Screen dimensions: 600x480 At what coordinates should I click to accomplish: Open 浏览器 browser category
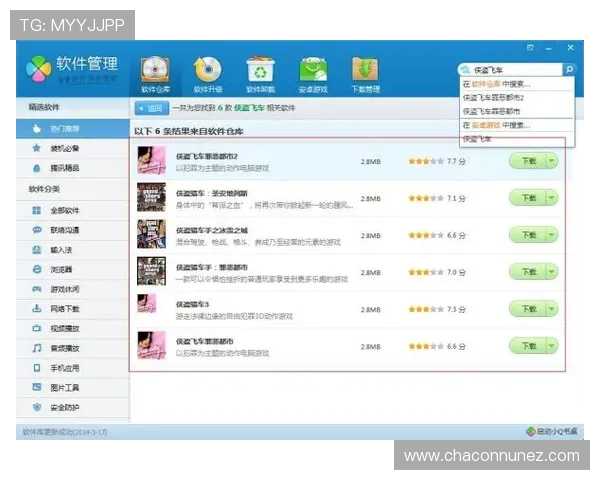click(73, 269)
